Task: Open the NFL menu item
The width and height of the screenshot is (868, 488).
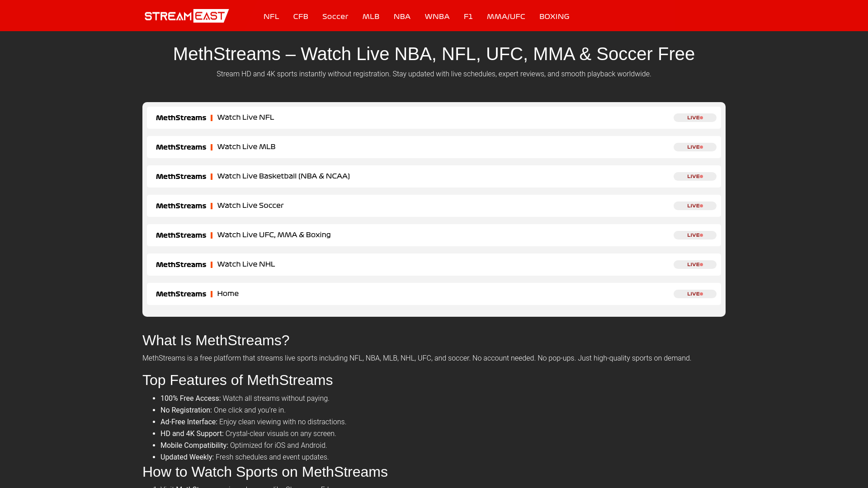Action: click(x=271, y=17)
